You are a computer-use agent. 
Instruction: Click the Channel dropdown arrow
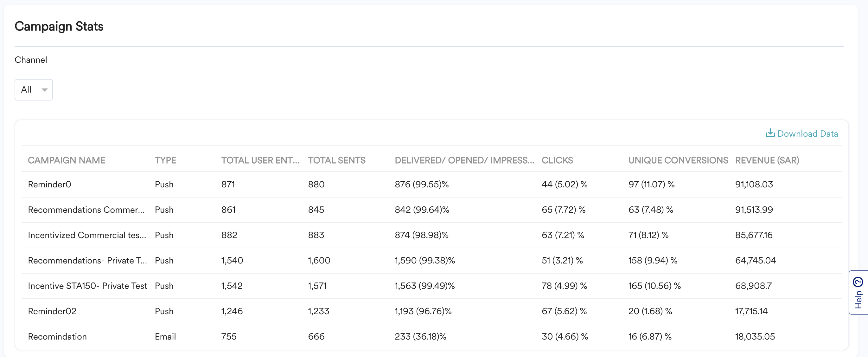[x=44, y=90]
